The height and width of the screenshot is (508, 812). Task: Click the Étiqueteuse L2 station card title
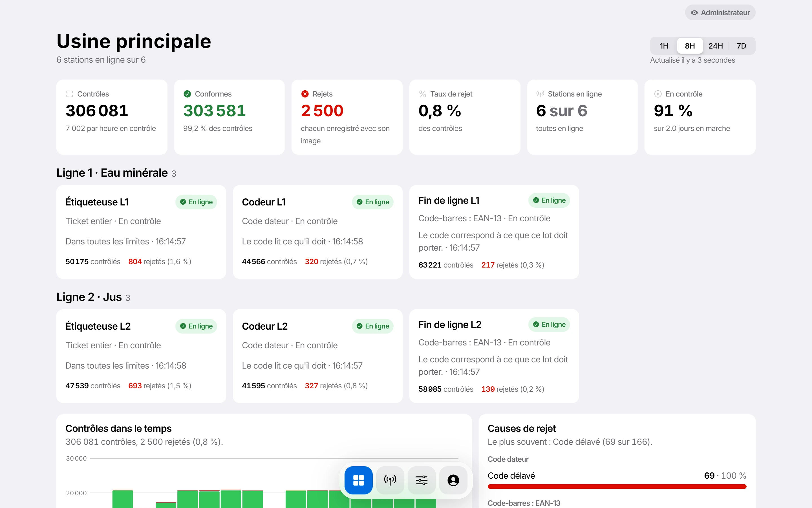point(98,326)
